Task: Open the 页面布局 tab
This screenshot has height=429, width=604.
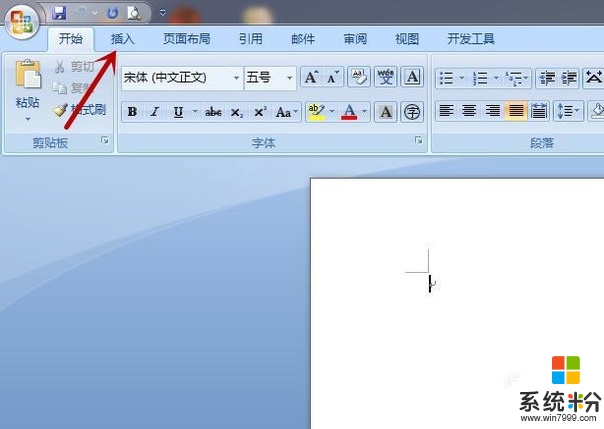Action: click(x=187, y=39)
